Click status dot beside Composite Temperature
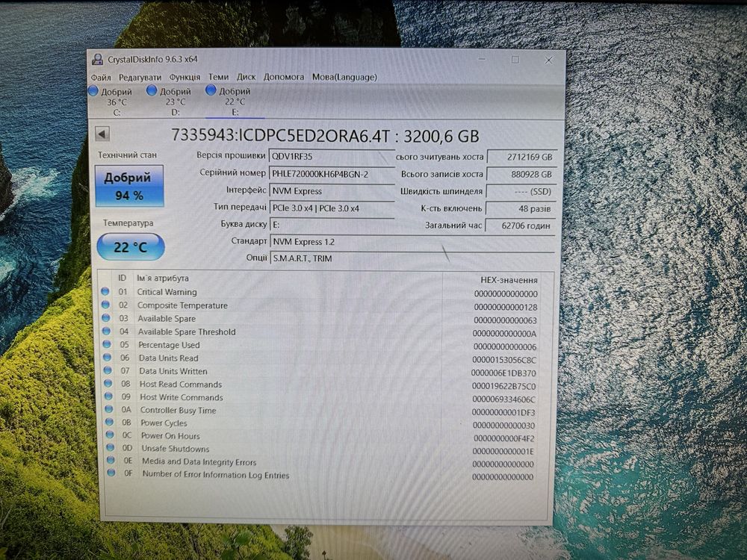The image size is (747, 560). coord(106,305)
